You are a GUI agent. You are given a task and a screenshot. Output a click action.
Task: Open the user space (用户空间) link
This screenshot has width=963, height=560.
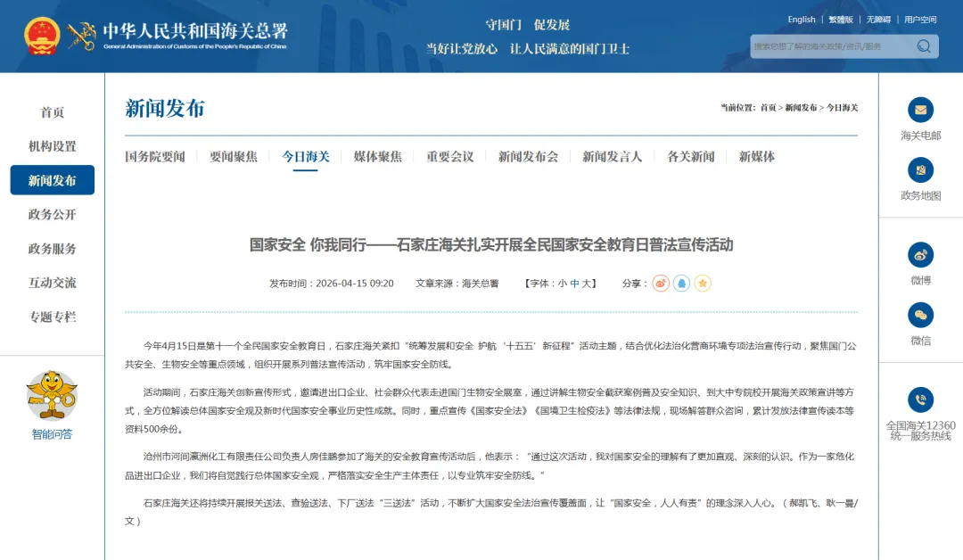pyautogui.click(x=920, y=20)
